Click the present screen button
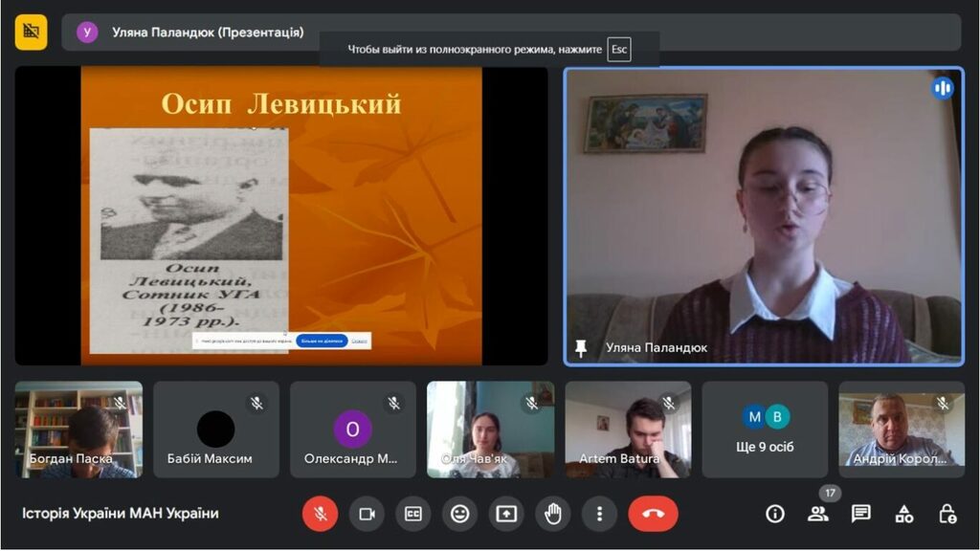The width and height of the screenshot is (980, 551). (x=506, y=514)
